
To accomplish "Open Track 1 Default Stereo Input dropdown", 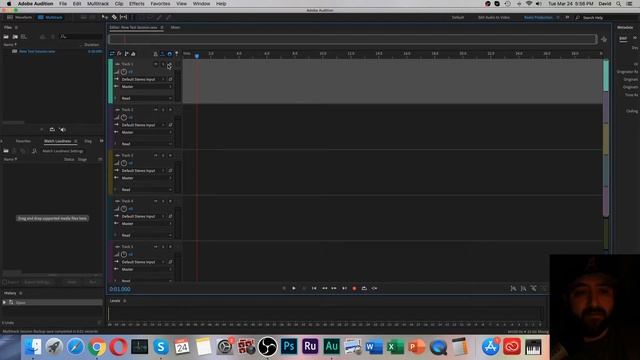I will 143,79.
